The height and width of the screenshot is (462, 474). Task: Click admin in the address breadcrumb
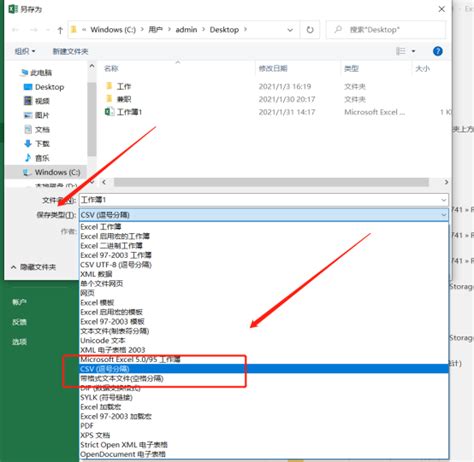(x=186, y=30)
